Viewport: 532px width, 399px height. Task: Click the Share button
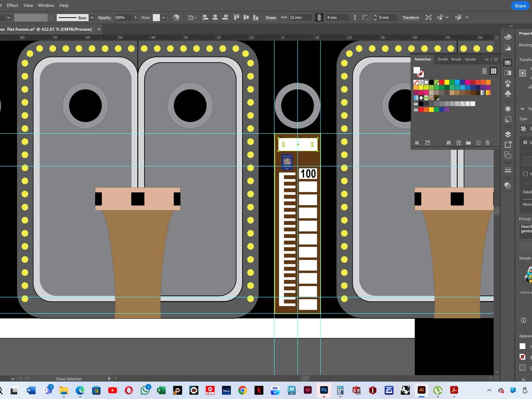point(520,6)
